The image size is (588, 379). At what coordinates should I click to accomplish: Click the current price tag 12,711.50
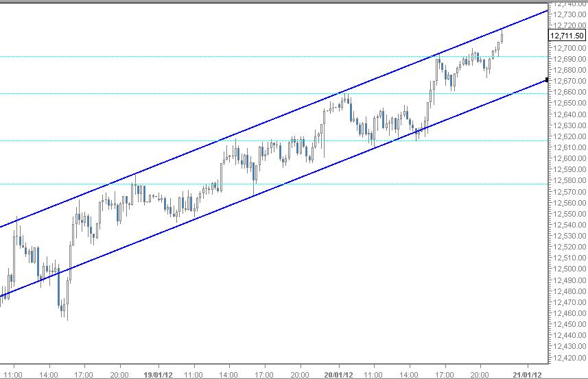pos(567,36)
